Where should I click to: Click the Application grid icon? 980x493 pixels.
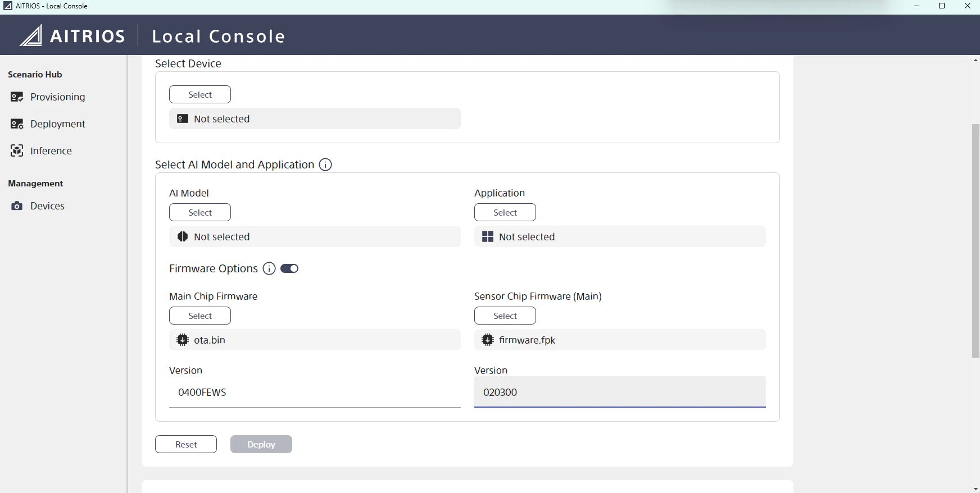[x=488, y=236]
